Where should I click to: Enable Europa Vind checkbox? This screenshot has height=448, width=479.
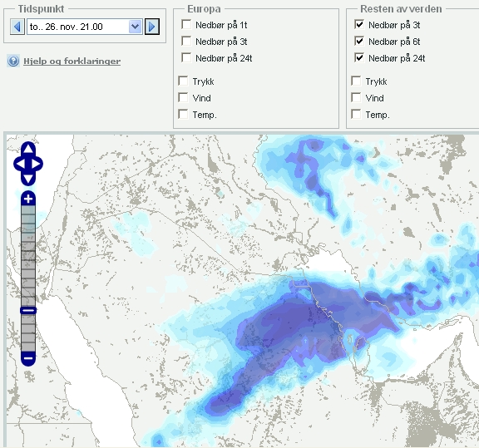point(183,98)
